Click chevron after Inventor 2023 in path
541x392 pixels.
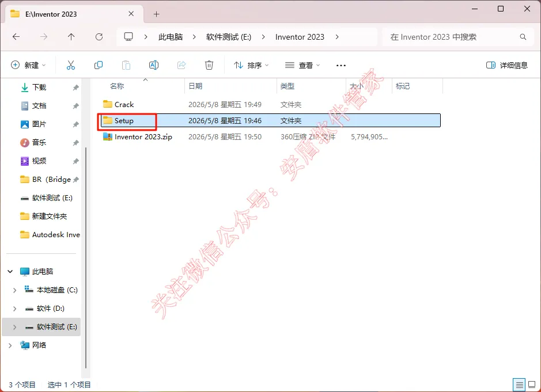click(336, 37)
